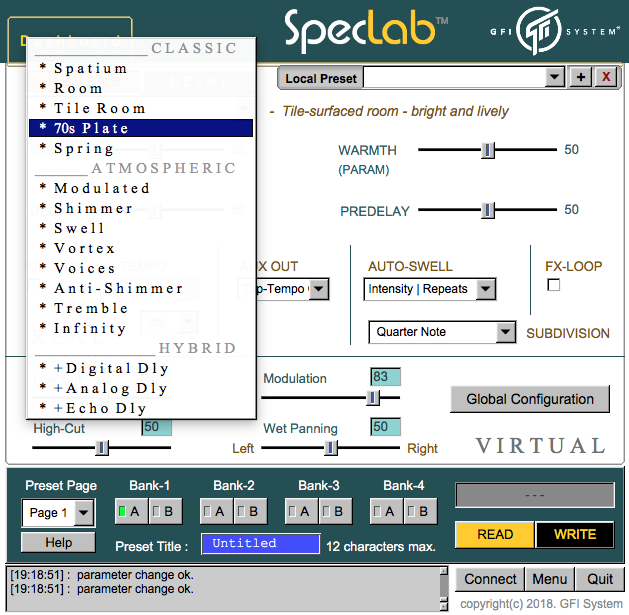Select Bank-1 preset A
Viewport: 629px width, 615px height.
pyautogui.click(x=132, y=511)
